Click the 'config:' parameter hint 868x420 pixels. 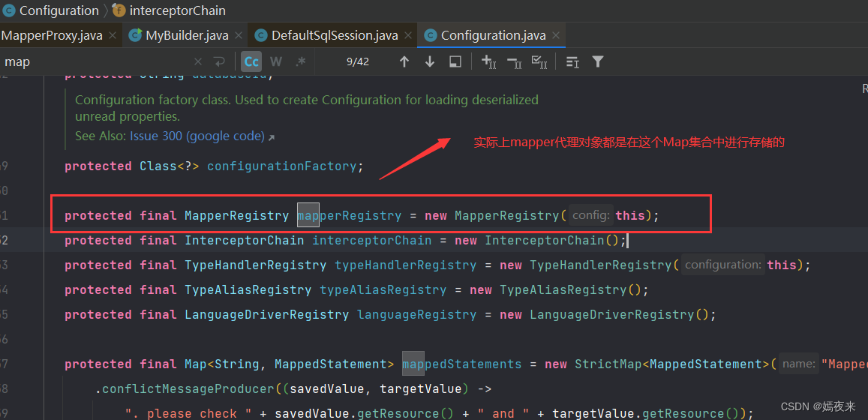click(591, 215)
